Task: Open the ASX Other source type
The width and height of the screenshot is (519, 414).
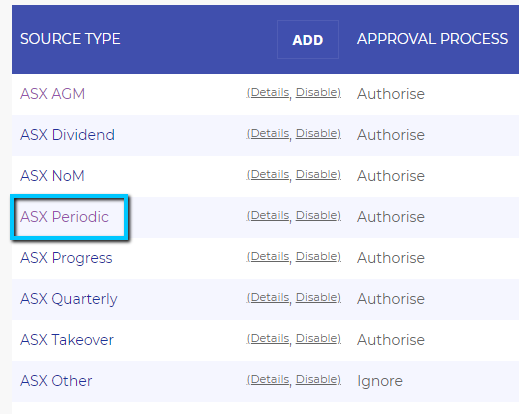Action: point(56,381)
